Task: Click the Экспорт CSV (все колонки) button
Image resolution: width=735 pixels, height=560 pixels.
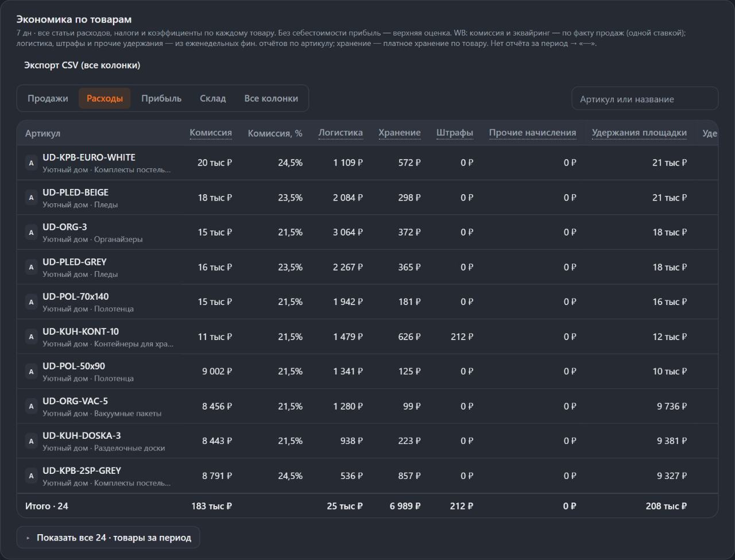Action: pyautogui.click(x=82, y=65)
